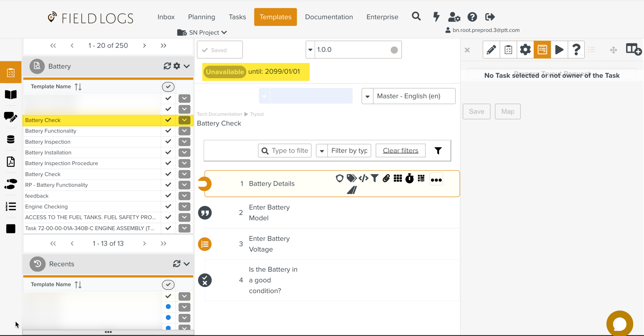Toggle the checkmark for Battery Inspection row
The height and width of the screenshot is (336, 644).
[x=168, y=142]
